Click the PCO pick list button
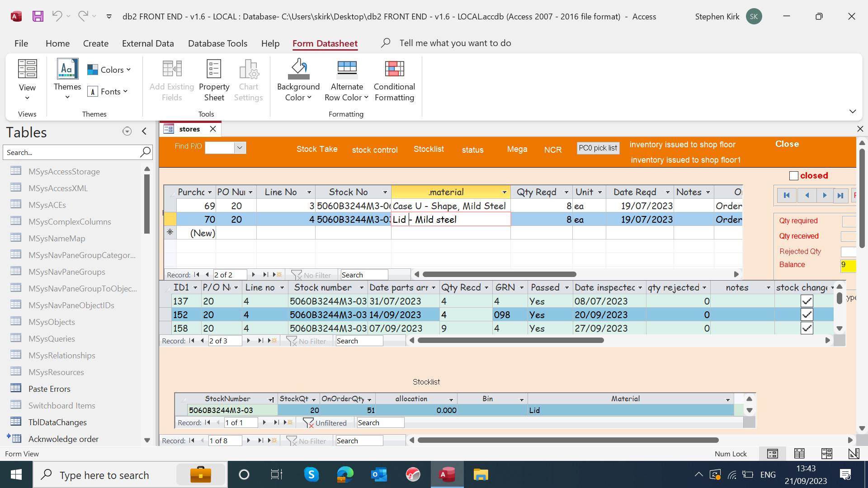Viewport: 868px width, 488px height. [x=598, y=148]
